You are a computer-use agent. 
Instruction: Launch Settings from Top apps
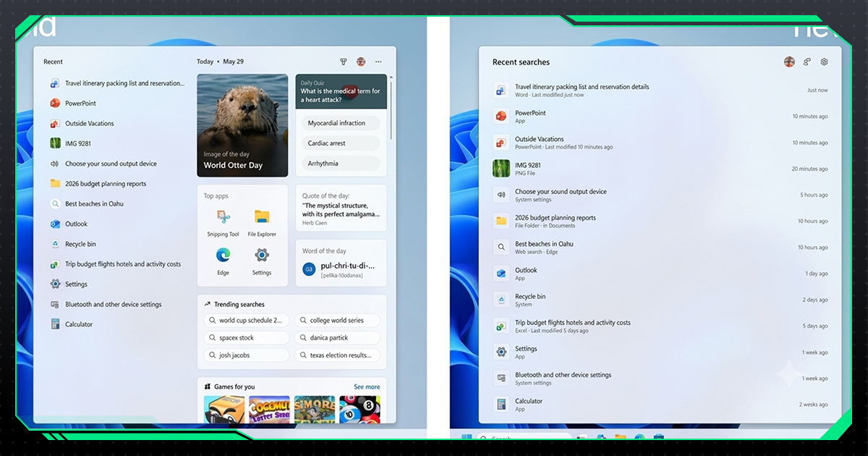pyautogui.click(x=262, y=261)
